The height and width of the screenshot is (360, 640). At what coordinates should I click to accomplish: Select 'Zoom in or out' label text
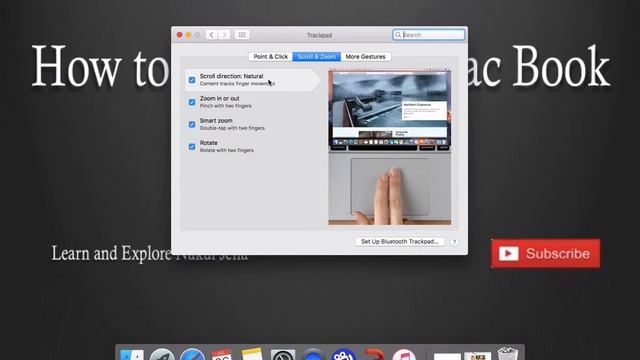pos(220,98)
